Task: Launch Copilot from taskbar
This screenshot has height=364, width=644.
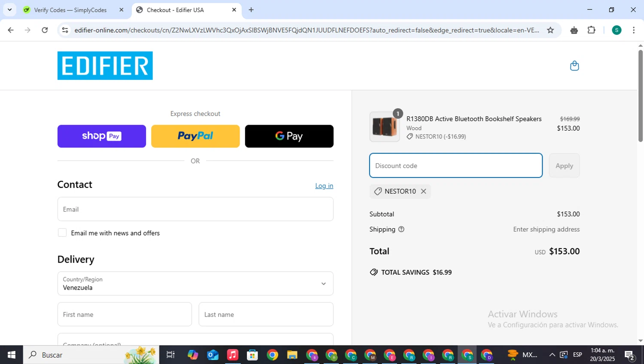Action: [x=193, y=355]
